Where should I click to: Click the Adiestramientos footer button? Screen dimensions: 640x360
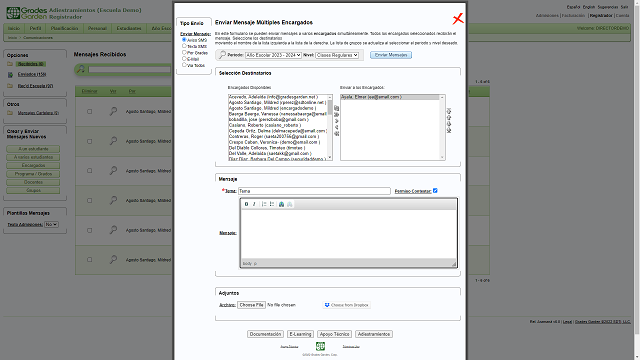click(374, 334)
